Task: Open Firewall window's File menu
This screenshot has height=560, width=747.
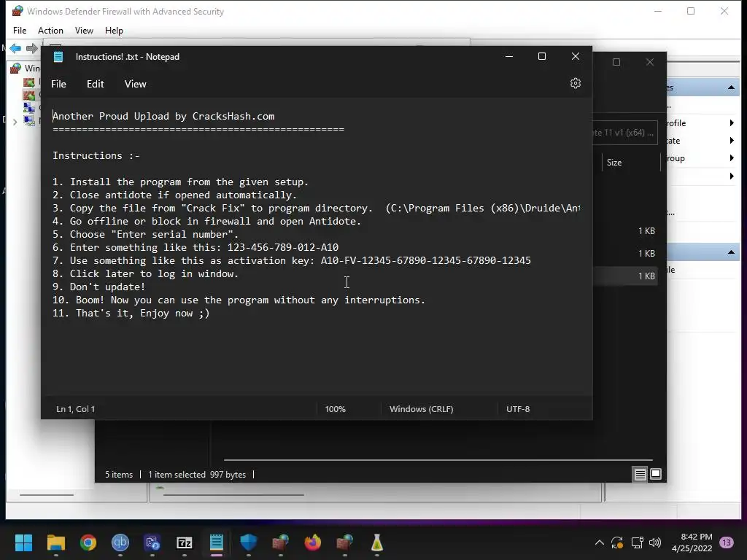Action: point(20,31)
